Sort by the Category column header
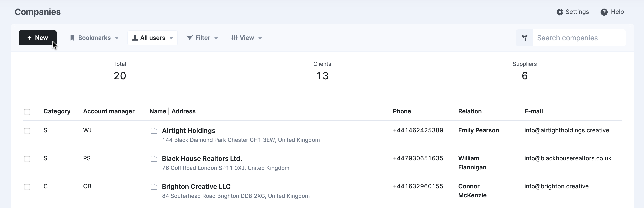644x208 pixels. pos(57,111)
